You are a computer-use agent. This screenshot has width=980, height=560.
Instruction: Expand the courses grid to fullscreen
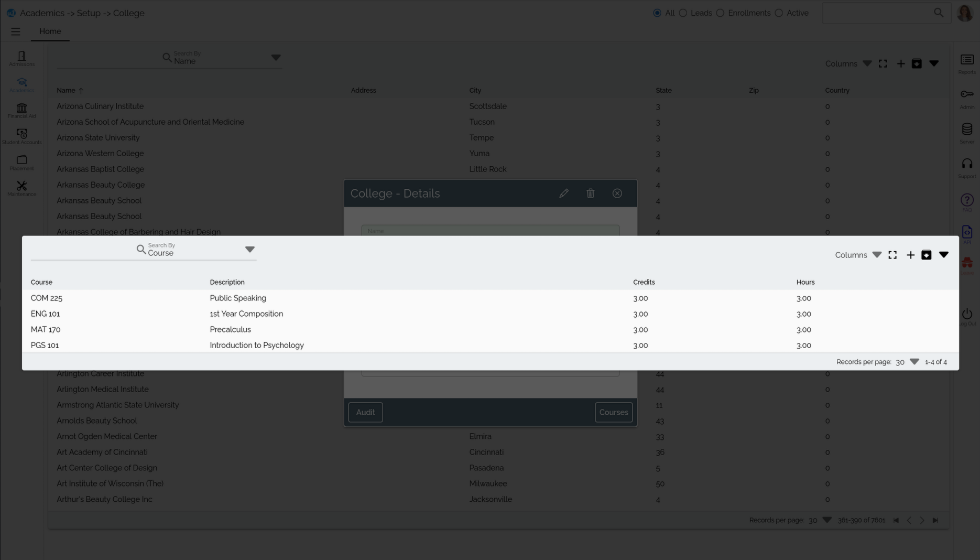pyautogui.click(x=893, y=255)
